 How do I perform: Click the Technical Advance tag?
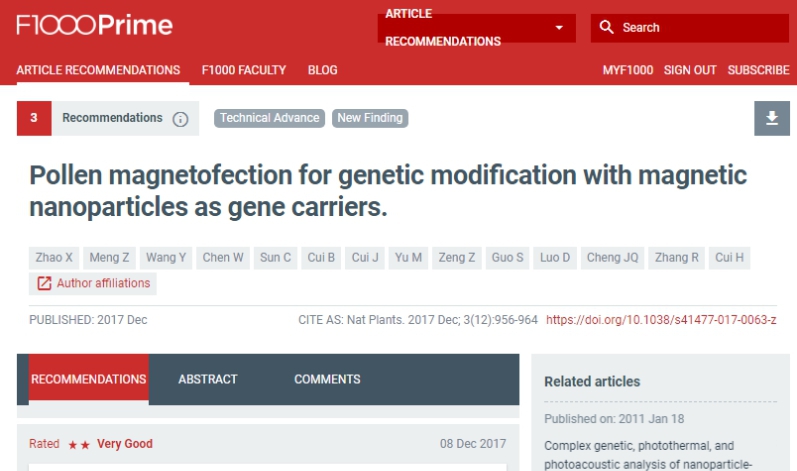click(269, 118)
